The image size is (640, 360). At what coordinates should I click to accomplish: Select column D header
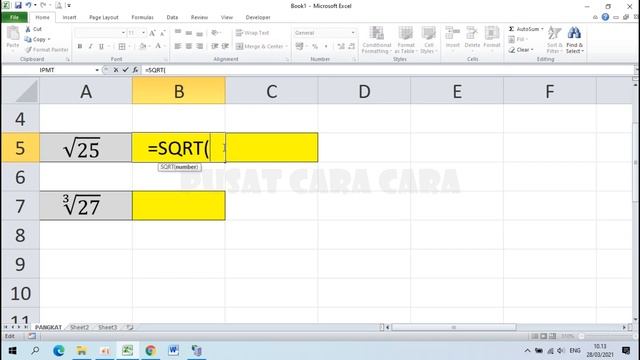coord(364,91)
